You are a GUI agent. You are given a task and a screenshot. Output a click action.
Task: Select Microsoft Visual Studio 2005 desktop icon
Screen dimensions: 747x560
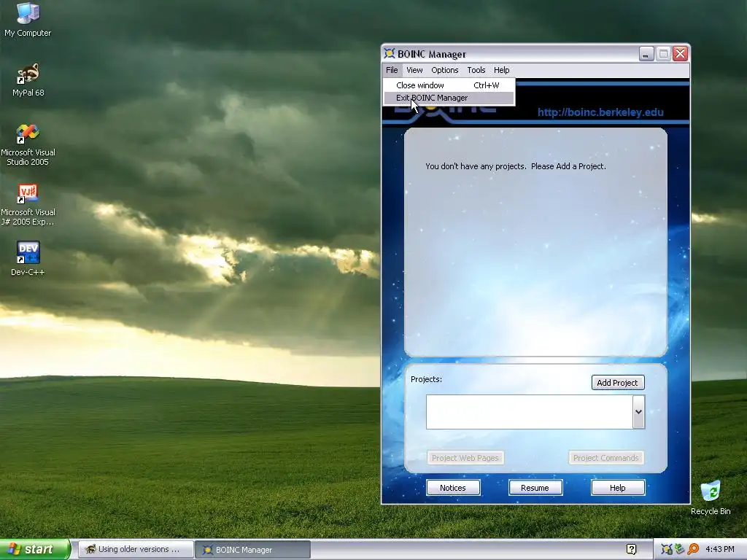(28, 144)
